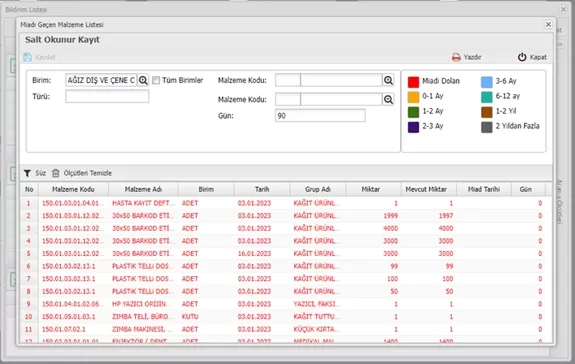The image size is (575, 364).
Task: Click first Malzeme Kodu search magnifier
Action: tap(388, 80)
